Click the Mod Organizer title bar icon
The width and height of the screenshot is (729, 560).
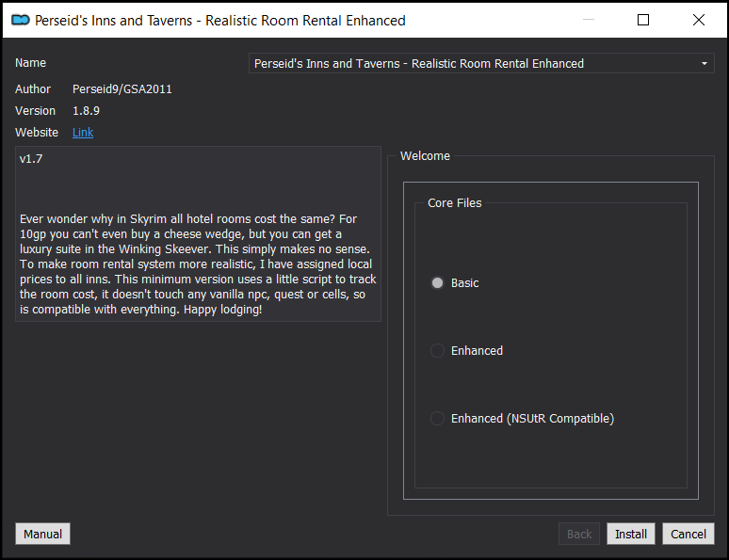coord(21,20)
